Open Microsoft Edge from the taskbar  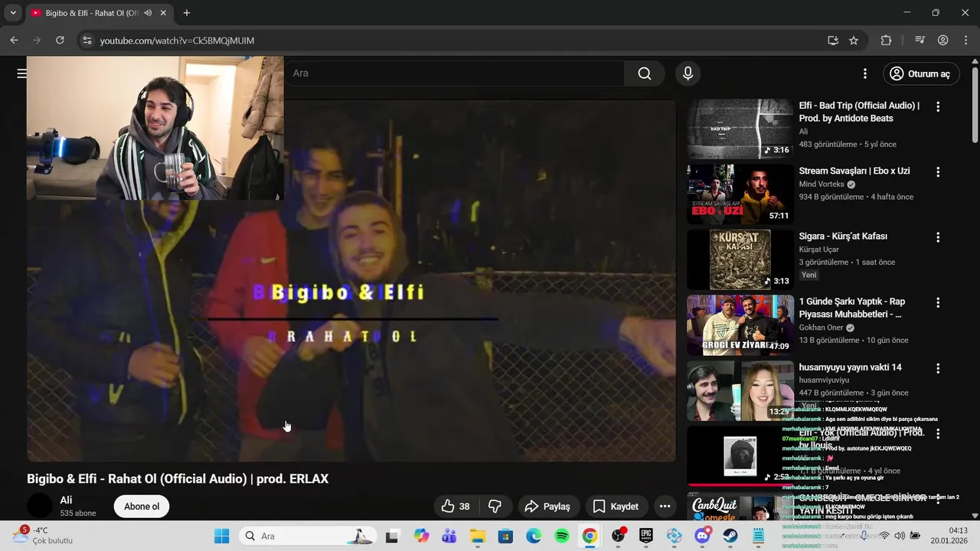pos(533,536)
